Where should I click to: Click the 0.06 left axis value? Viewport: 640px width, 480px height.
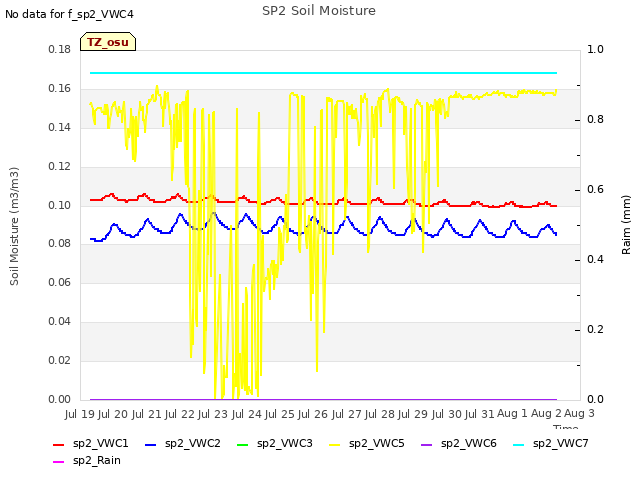(60, 282)
